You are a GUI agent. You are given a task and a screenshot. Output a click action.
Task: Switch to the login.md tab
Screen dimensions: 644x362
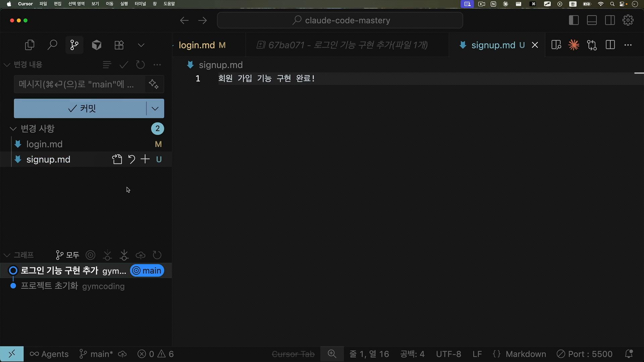click(x=197, y=45)
